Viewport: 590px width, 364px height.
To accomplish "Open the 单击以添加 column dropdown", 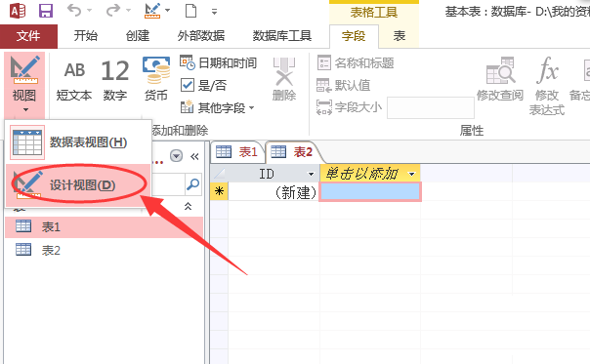I will pyautogui.click(x=412, y=174).
